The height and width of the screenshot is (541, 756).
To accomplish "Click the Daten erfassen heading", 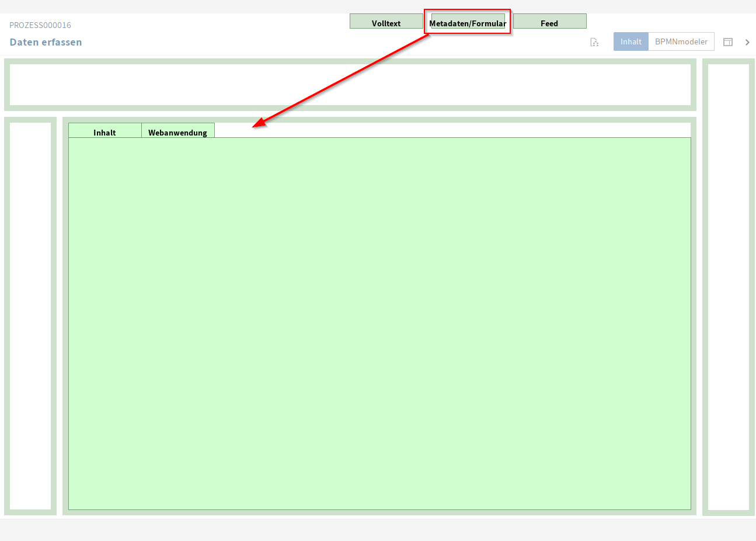I will tap(46, 42).
